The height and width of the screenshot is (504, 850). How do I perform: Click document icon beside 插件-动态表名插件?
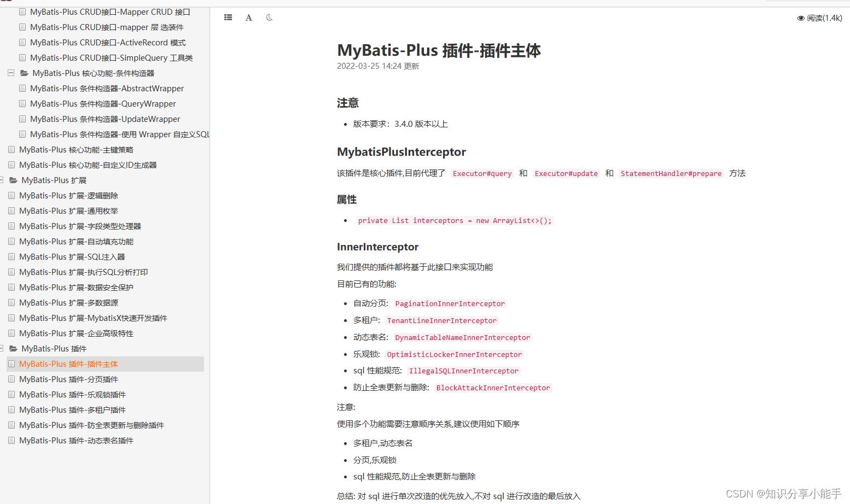tap(11, 440)
